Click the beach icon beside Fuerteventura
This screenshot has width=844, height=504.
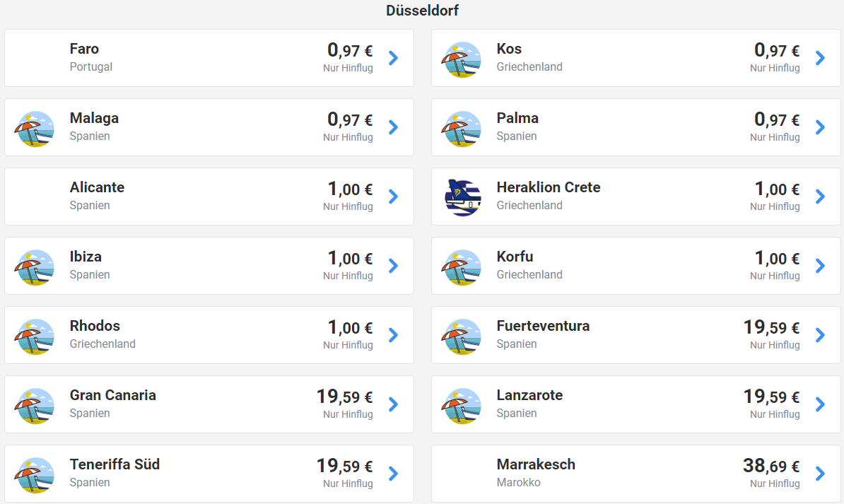461,336
